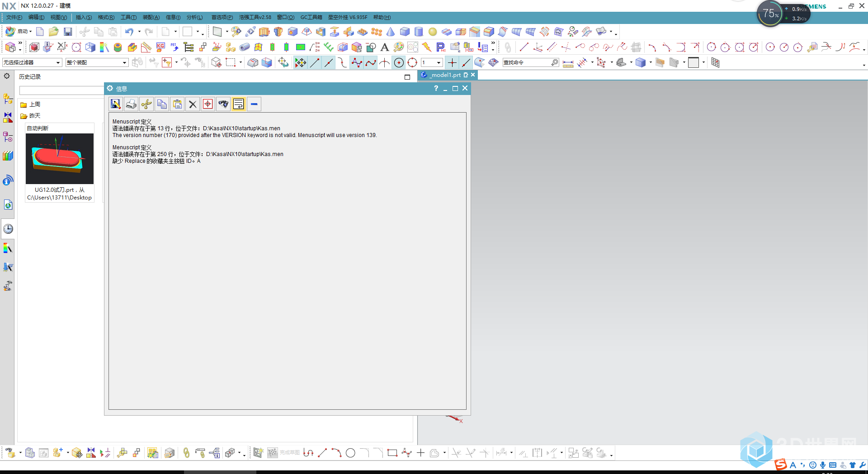Open the Part Navigator in the sidebar
The height and width of the screenshot is (474, 868).
8,137
